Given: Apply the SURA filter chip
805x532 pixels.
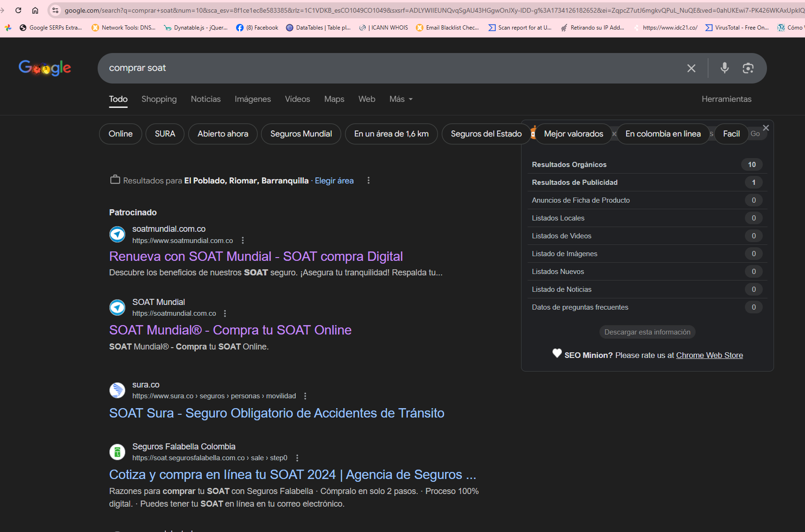Looking at the screenshot, I should tap(165, 134).
